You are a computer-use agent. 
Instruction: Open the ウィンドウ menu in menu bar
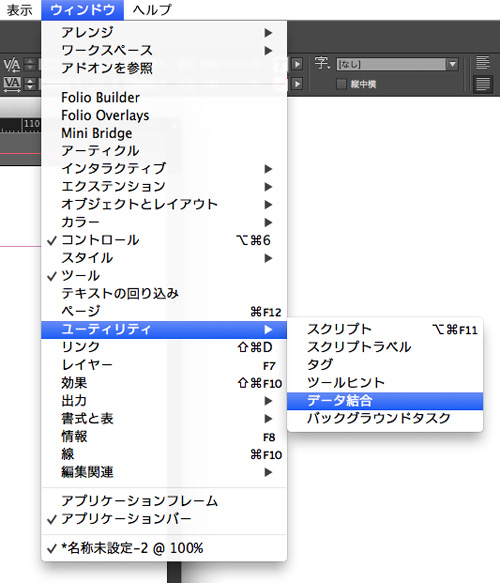(82, 10)
